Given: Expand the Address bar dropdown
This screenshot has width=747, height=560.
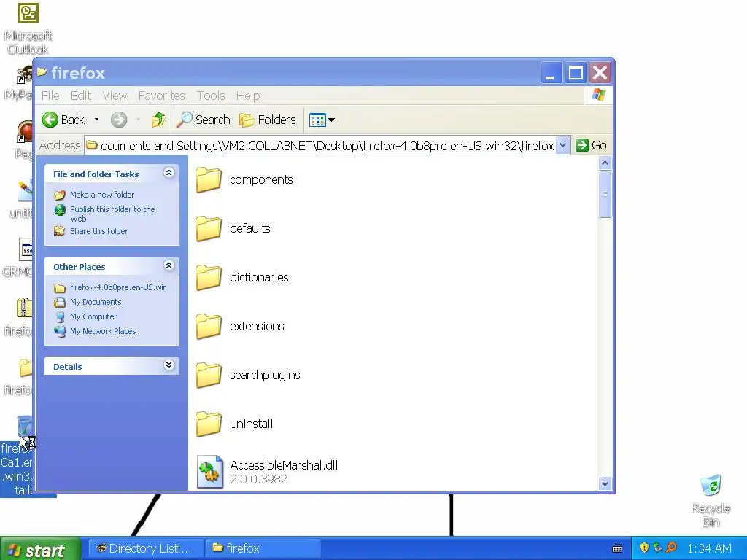Looking at the screenshot, I should [562, 145].
